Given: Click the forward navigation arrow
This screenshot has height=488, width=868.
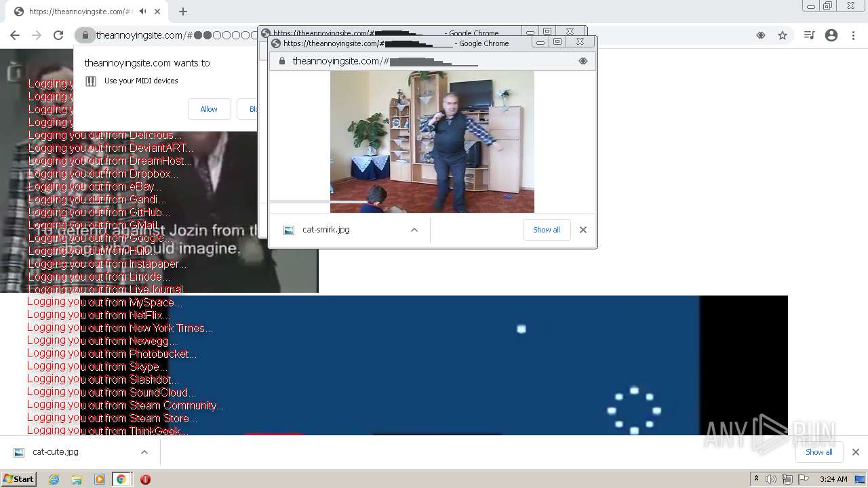Looking at the screenshot, I should click(x=37, y=35).
